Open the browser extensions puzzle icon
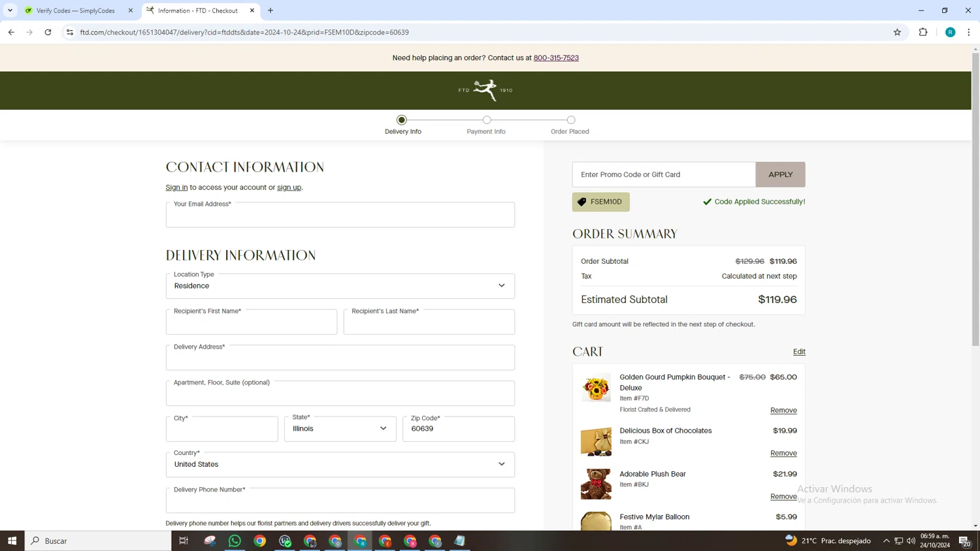Image resolution: width=980 pixels, height=551 pixels. pos(923,32)
